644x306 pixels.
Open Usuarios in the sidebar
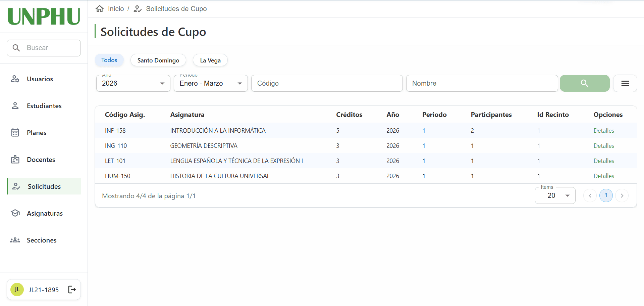(x=44, y=79)
